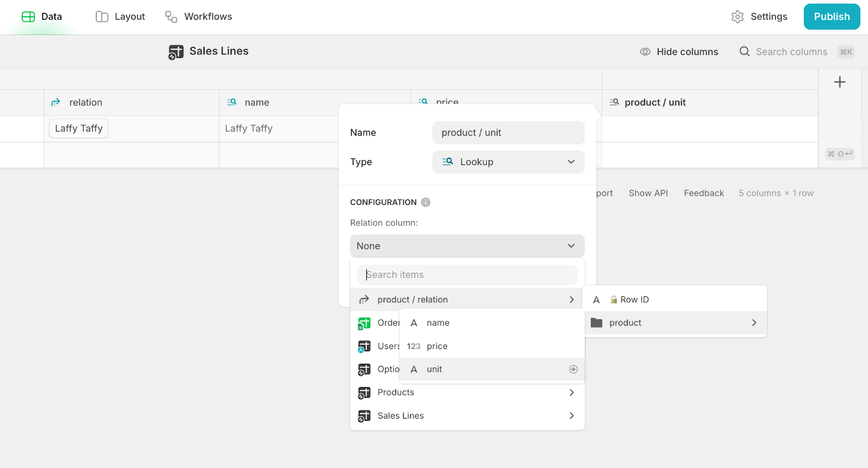The height and width of the screenshot is (468, 868).
Task: Click the add row shortcut button
Action: click(840, 154)
